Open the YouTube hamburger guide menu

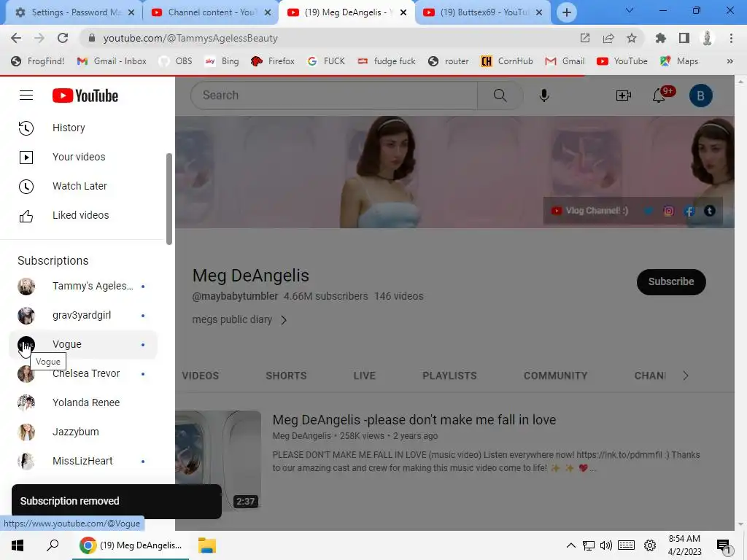click(26, 96)
